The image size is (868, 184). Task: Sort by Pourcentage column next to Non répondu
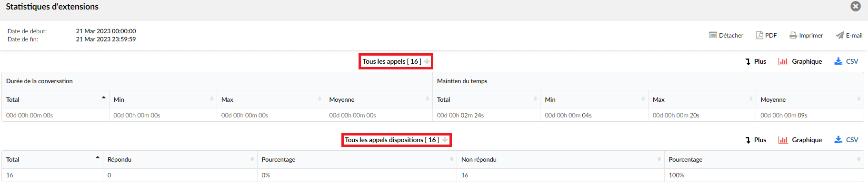(764, 159)
